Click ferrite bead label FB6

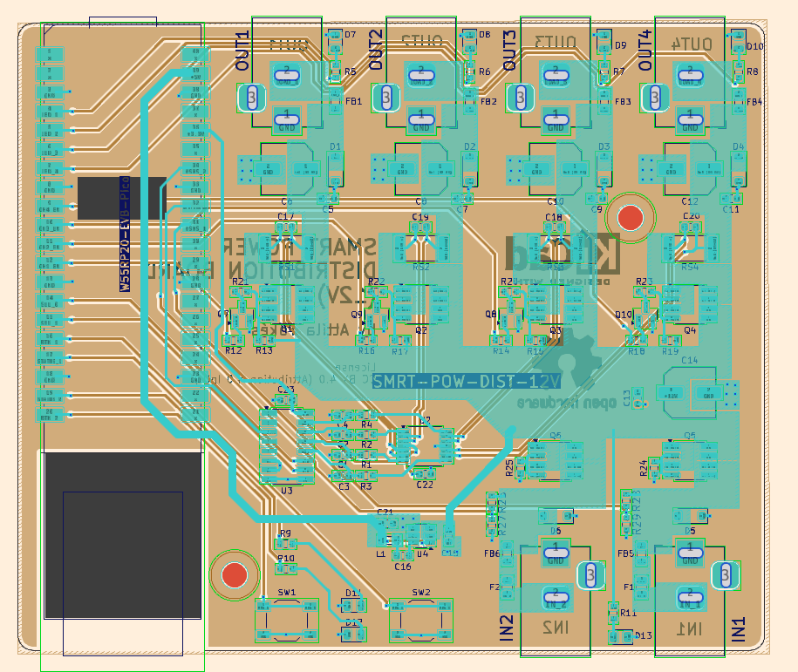(x=492, y=553)
